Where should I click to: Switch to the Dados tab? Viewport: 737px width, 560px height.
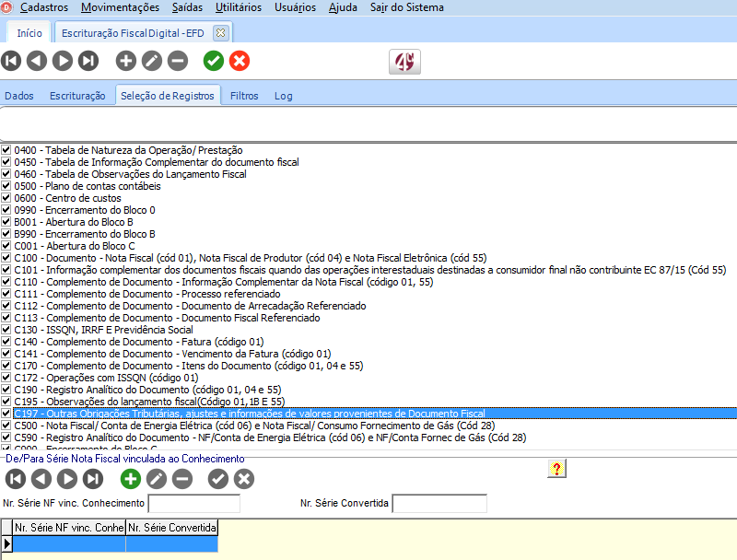pos(19,96)
